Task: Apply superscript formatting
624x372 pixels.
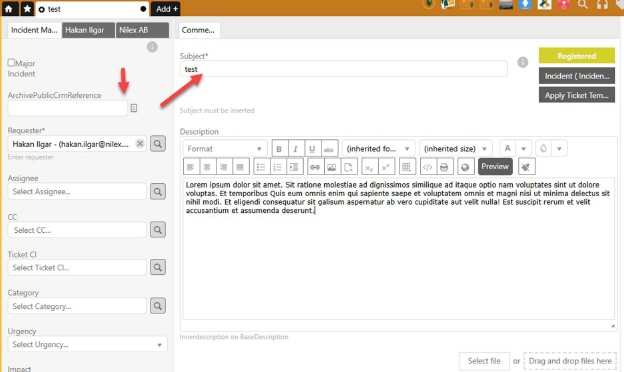Action: coord(386,167)
